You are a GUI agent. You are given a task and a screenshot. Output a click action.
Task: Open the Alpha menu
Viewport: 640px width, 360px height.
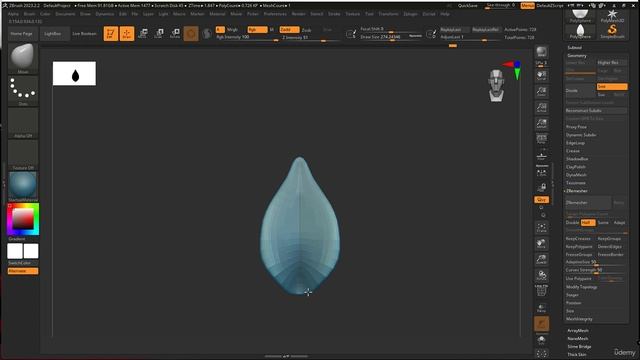pos(13,14)
